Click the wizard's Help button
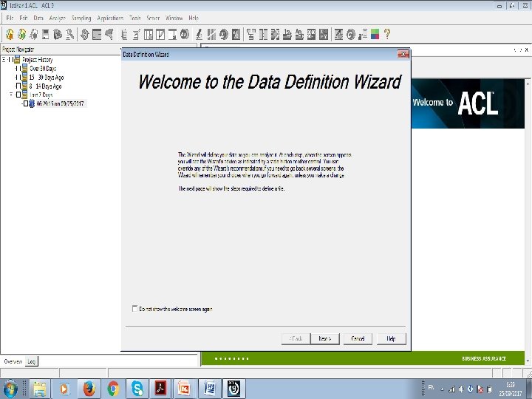The height and width of the screenshot is (399, 532). (x=391, y=338)
